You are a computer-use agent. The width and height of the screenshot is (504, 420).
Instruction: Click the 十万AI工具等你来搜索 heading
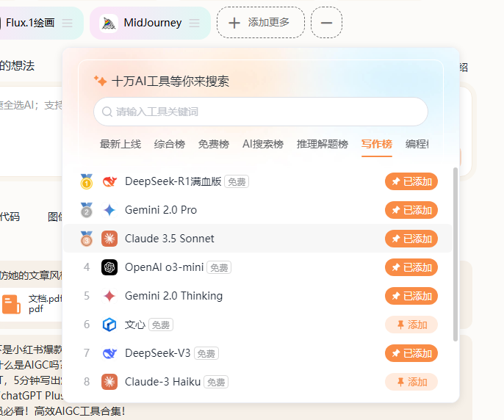tap(170, 81)
